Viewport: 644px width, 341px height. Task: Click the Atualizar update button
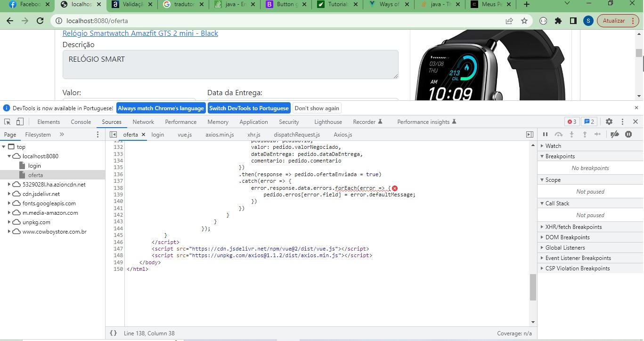(x=618, y=21)
